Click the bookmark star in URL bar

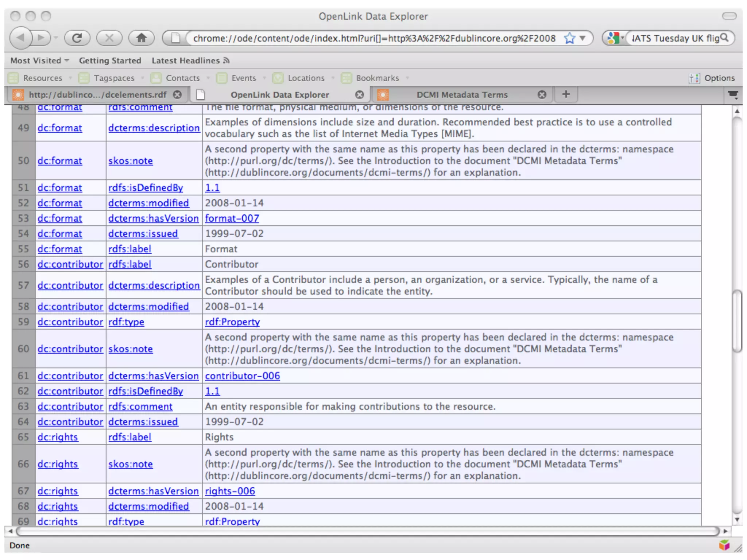tap(569, 38)
